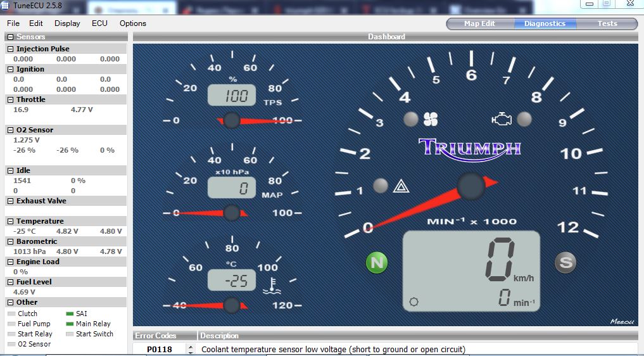
Task: Click the P0118 error code stepper
Action: pos(190,349)
